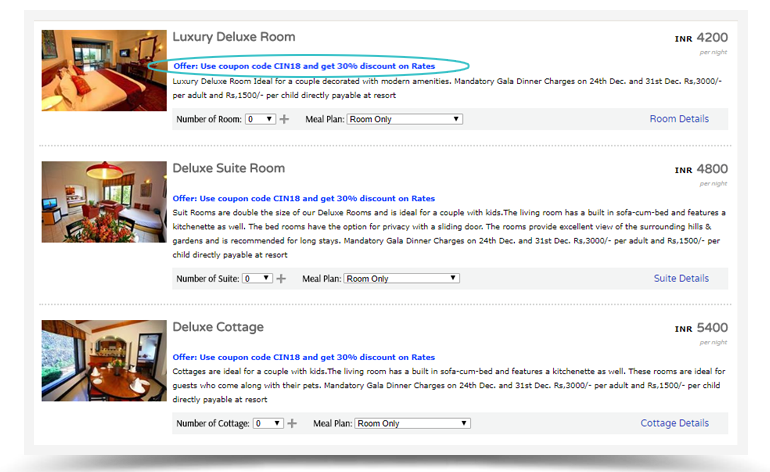Click plus icon beside Number of Room
Screen dimensions: 770x472
pos(284,119)
